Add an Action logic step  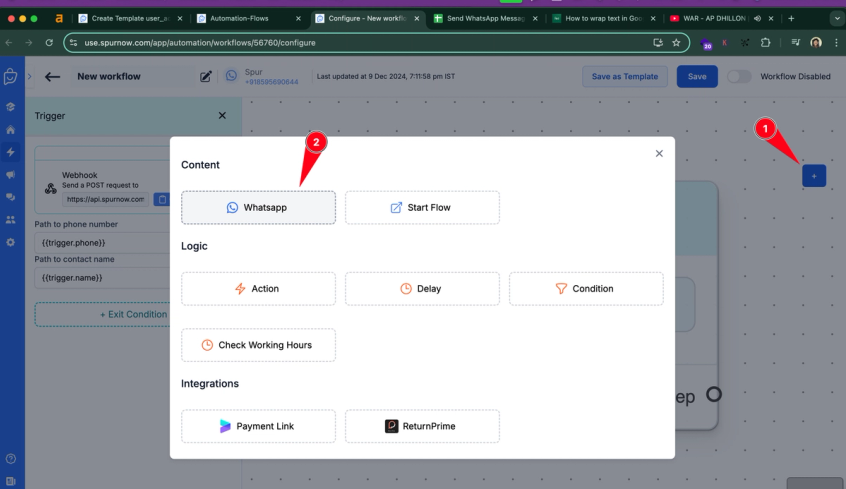pos(258,289)
